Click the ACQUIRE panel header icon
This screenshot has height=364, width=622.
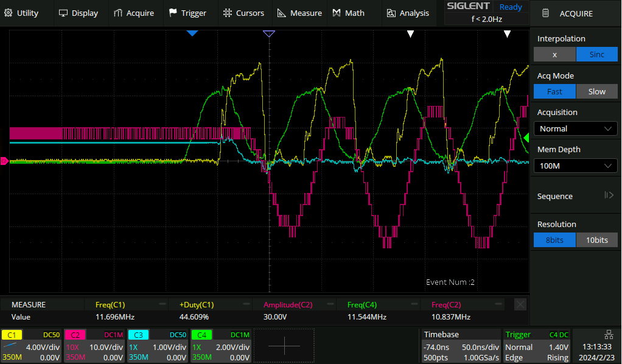coord(546,13)
